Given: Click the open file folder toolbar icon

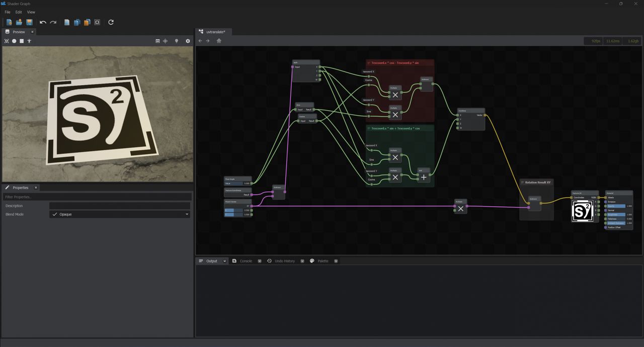Looking at the screenshot, I should (x=19, y=22).
